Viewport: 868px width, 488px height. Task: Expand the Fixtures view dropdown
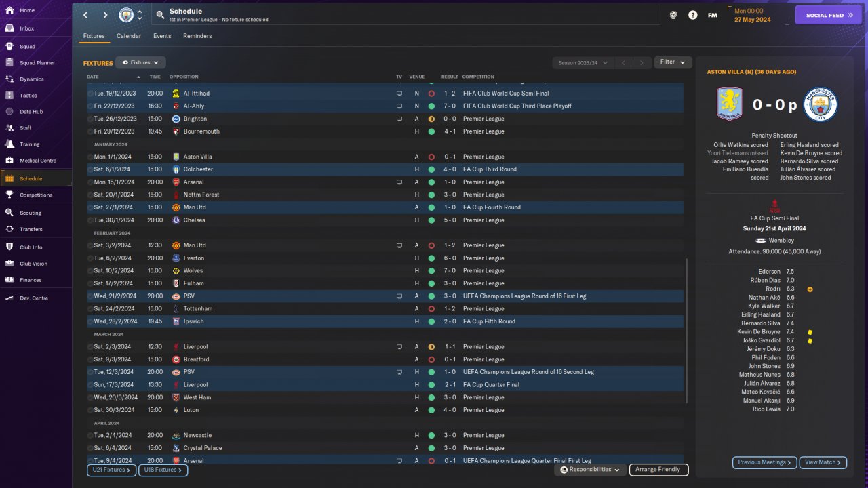pos(140,62)
